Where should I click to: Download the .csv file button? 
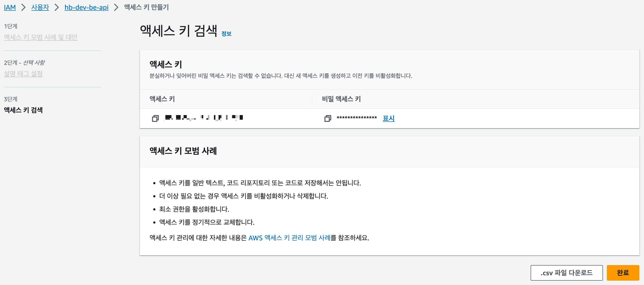pos(566,273)
